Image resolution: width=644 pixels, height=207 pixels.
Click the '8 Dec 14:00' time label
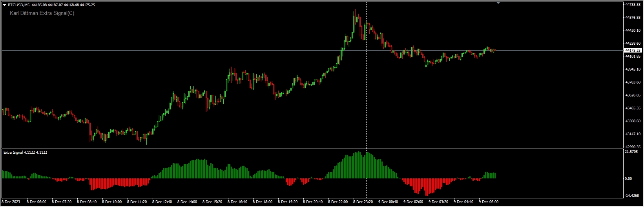(x=187, y=202)
